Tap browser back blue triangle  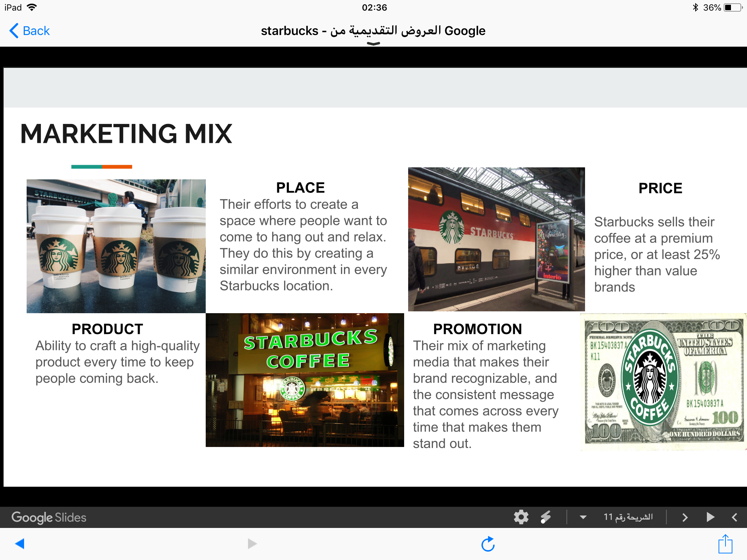pyautogui.click(x=20, y=544)
